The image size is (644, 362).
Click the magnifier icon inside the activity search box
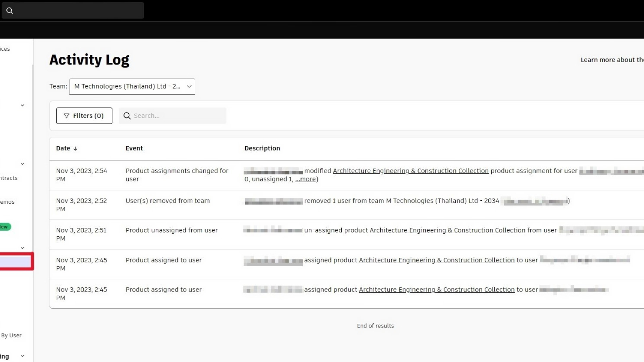pyautogui.click(x=127, y=115)
